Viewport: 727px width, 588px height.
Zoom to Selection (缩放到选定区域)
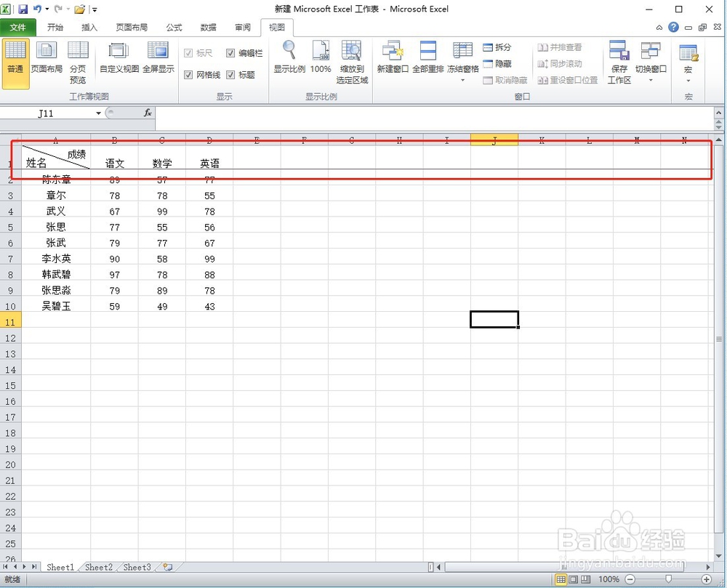coord(352,63)
